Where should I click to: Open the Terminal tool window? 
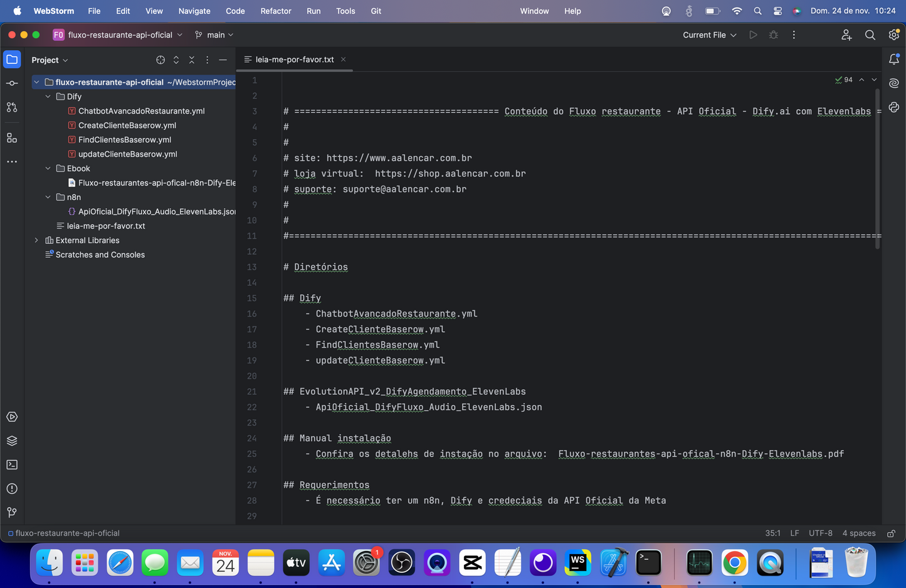point(12,465)
